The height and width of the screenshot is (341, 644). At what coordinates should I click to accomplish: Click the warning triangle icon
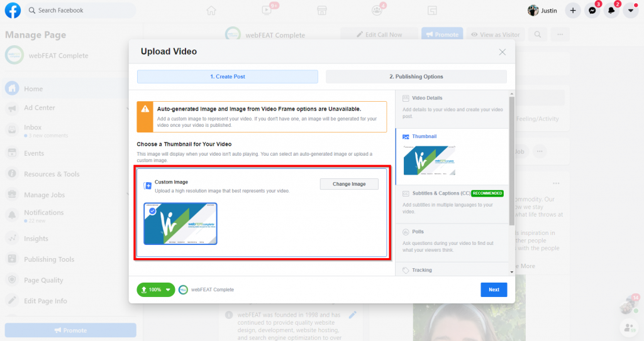145,109
